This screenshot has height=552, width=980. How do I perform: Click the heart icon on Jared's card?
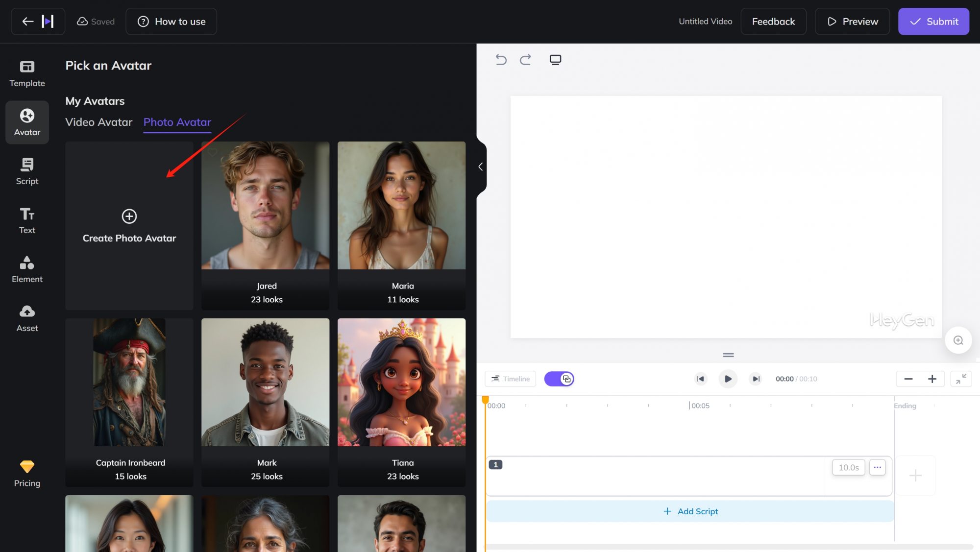point(212,152)
